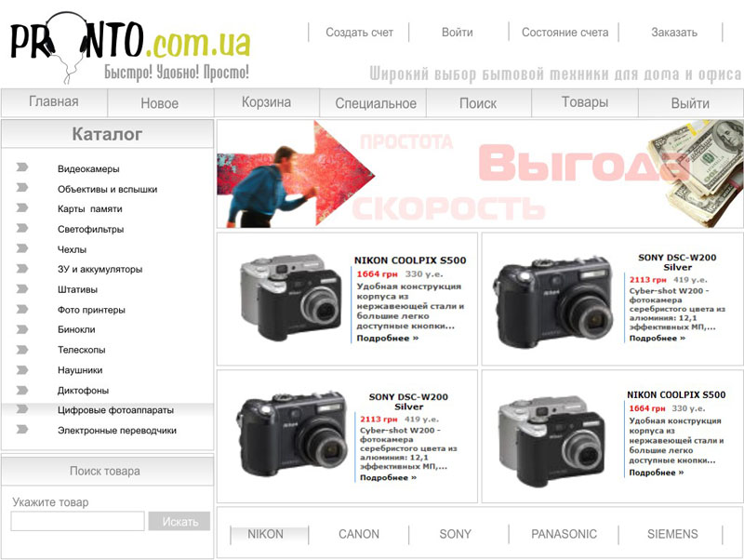Open the Новое menu tab
This screenshot has height=560, width=744.
[x=160, y=103]
